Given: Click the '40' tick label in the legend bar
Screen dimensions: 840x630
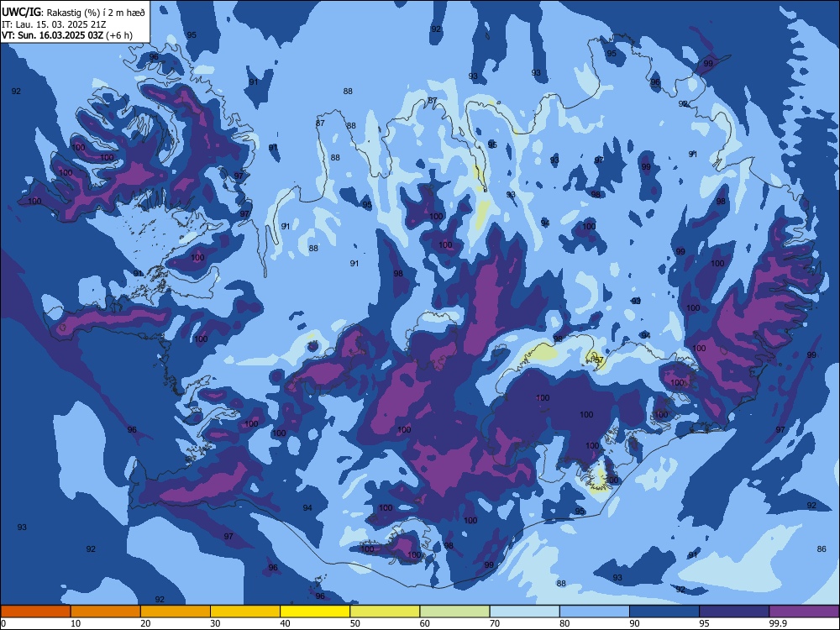Looking at the screenshot, I should [x=285, y=623].
